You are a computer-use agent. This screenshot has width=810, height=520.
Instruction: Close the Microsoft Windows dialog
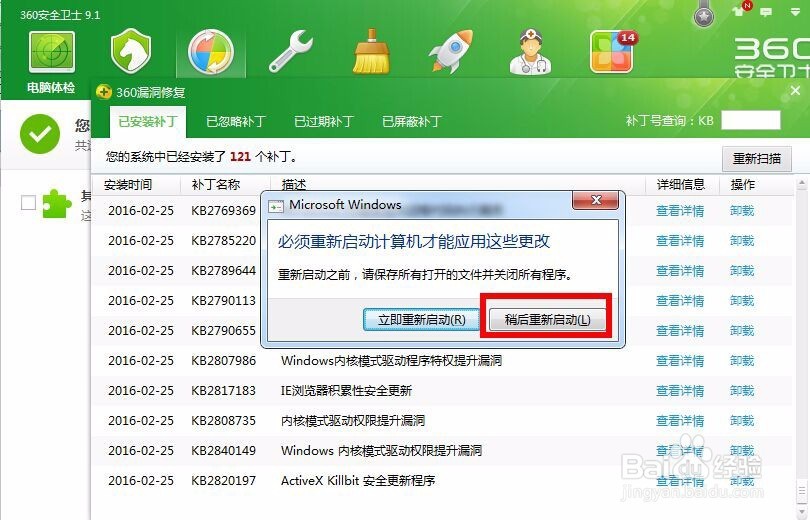coord(596,200)
